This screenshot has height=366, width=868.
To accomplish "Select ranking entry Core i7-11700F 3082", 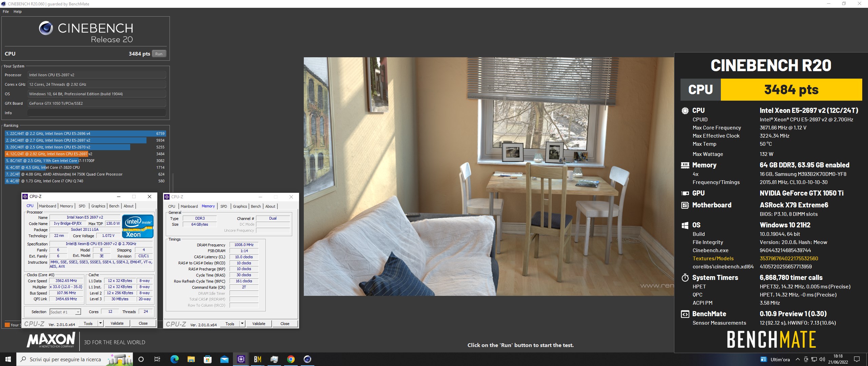I will 85,161.
